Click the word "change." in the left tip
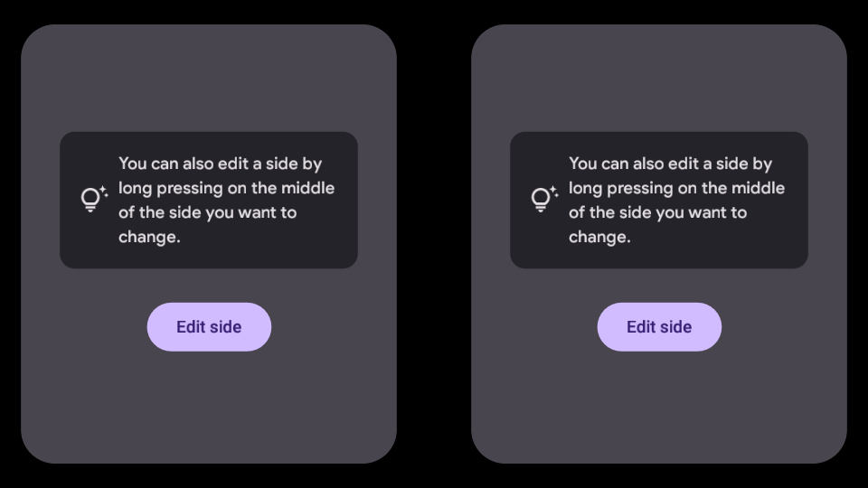 (149, 237)
